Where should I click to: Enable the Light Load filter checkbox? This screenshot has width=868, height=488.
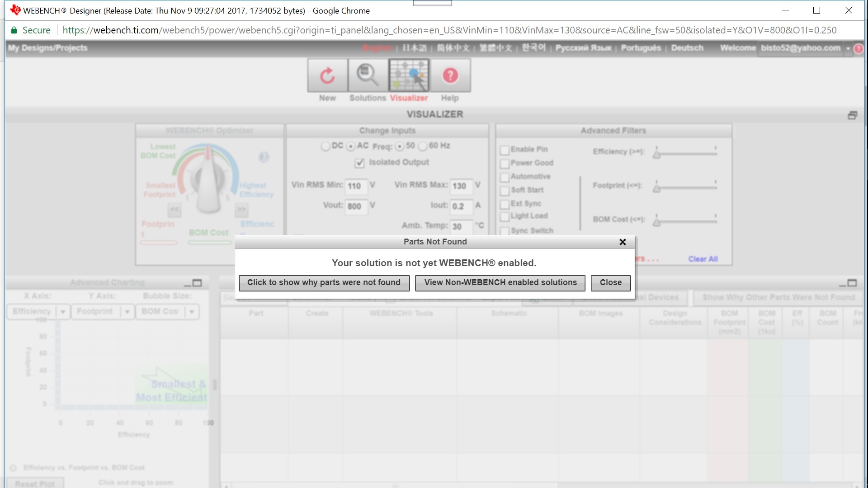pos(505,217)
